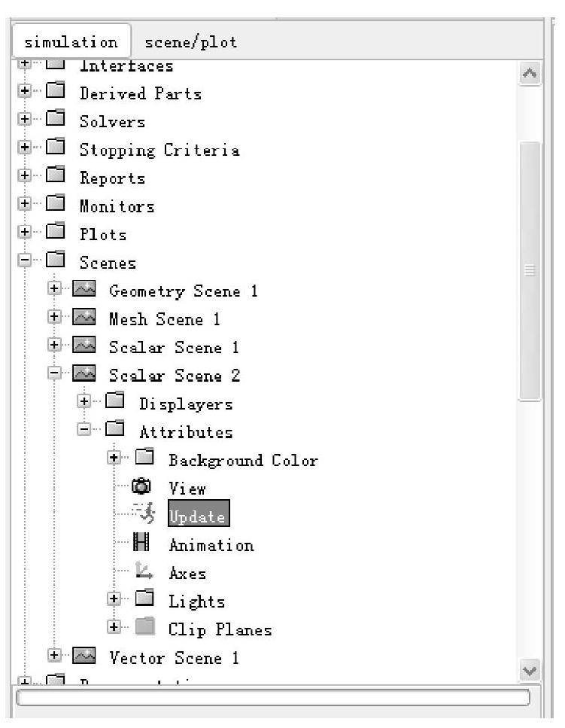Click the running figure Update icon
The width and height of the screenshot is (565, 728).
[x=144, y=513]
